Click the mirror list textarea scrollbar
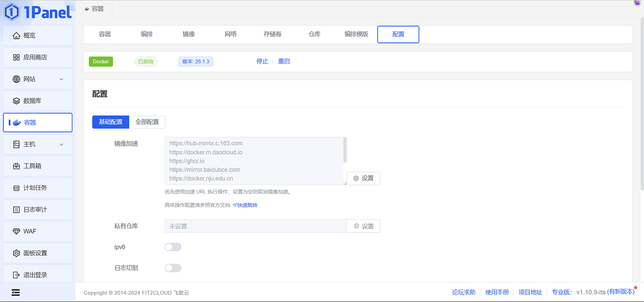The image size is (644, 302). coord(345,150)
